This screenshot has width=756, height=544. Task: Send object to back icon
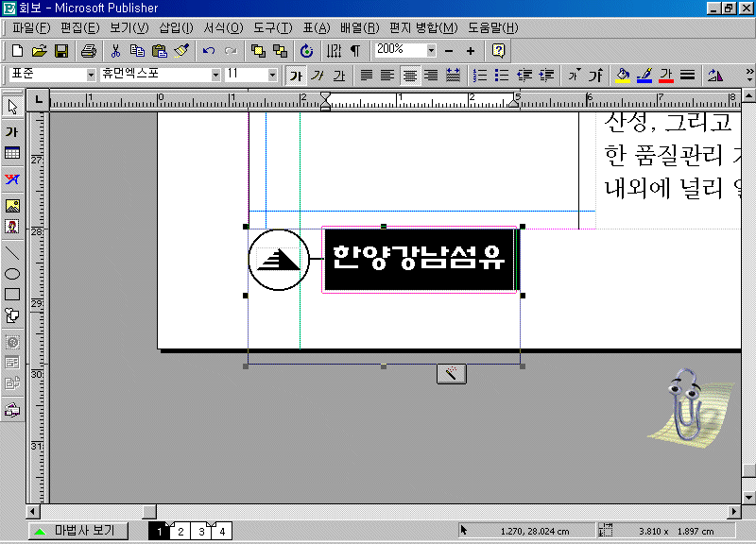point(280,51)
